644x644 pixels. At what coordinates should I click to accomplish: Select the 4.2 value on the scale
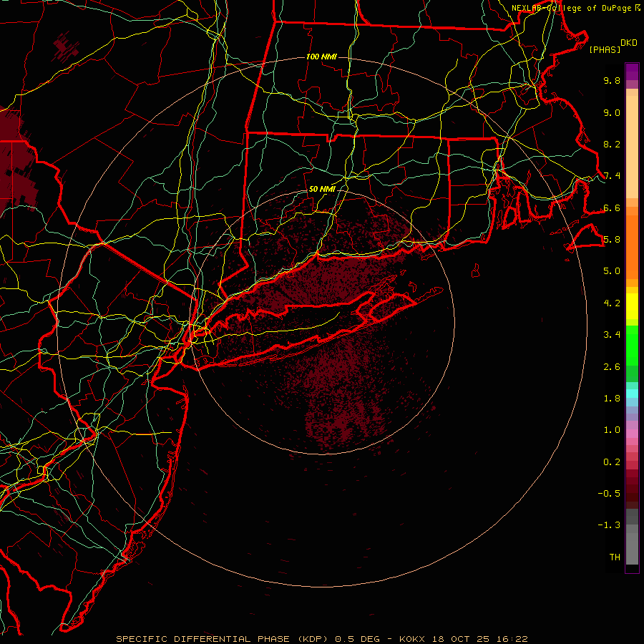(x=612, y=303)
